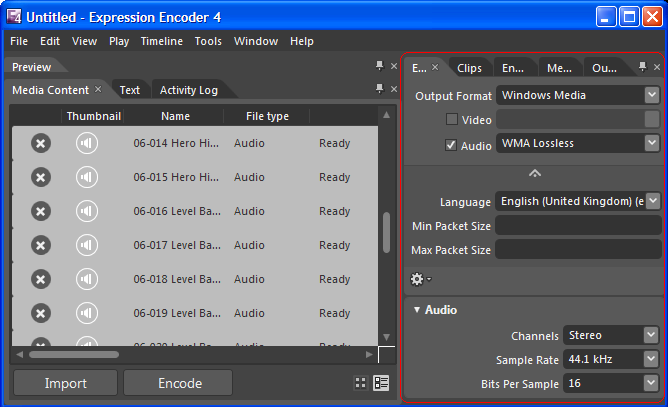Enable the Video checkbox

click(x=452, y=120)
